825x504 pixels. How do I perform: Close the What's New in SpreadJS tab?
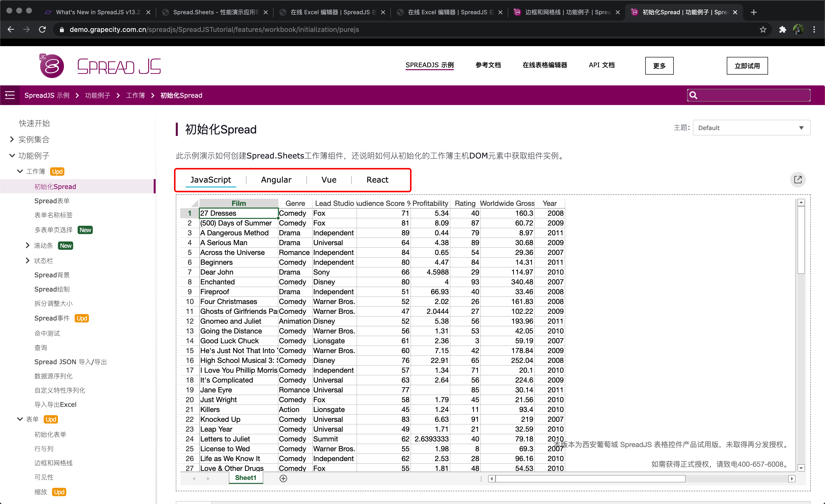(x=148, y=12)
